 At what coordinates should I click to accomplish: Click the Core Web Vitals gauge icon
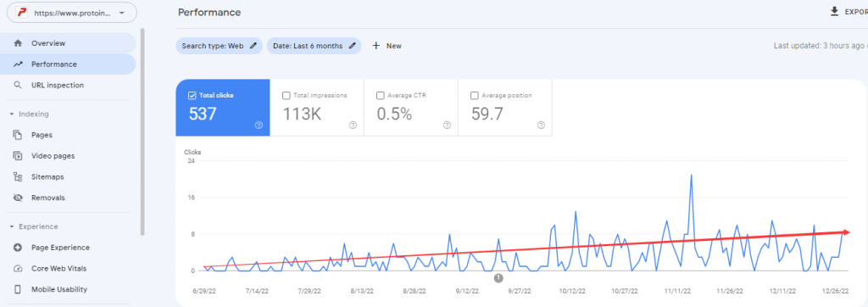pos(19,269)
